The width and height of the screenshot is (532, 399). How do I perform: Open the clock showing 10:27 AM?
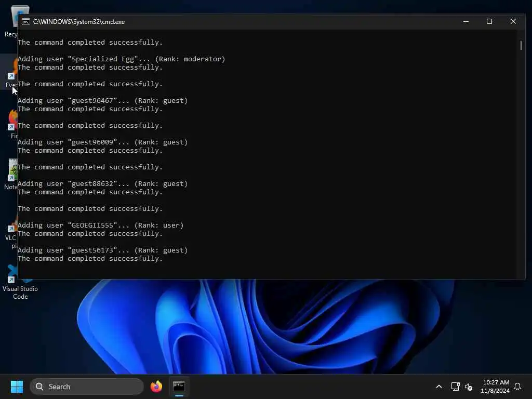click(495, 387)
